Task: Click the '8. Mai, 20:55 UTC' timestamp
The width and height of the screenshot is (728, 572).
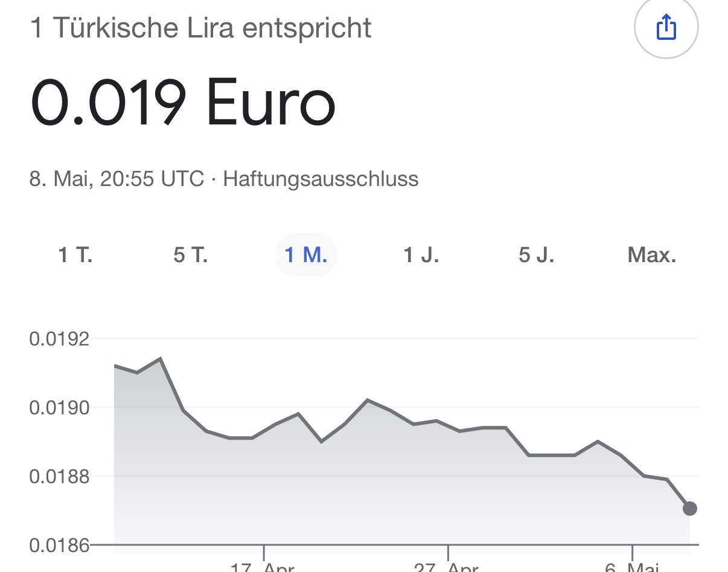Action: 117,179
